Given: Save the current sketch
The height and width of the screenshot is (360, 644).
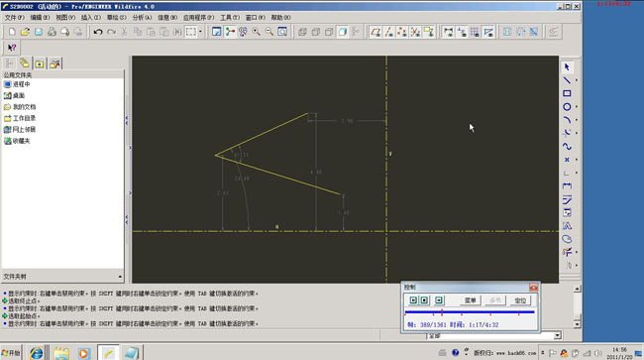Looking at the screenshot, I should tap(39, 32).
